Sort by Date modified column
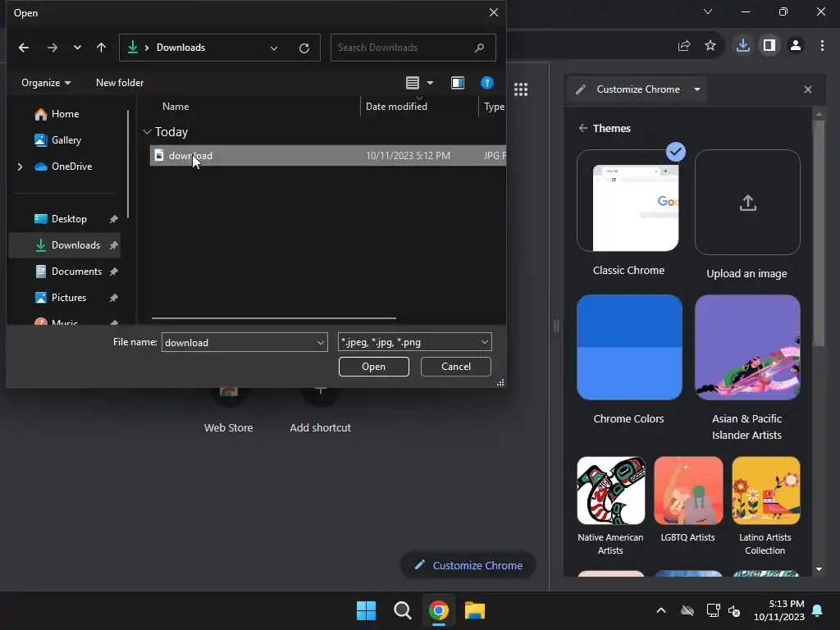 point(396,106)
